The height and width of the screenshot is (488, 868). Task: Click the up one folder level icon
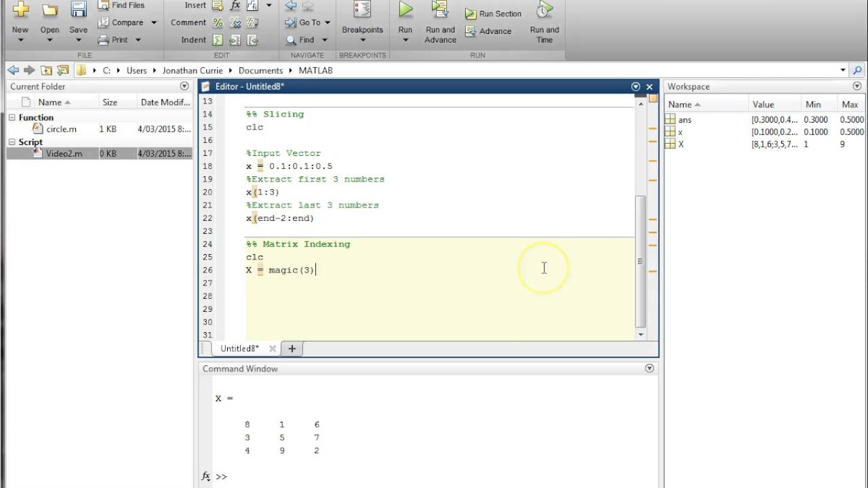point(46,70)
